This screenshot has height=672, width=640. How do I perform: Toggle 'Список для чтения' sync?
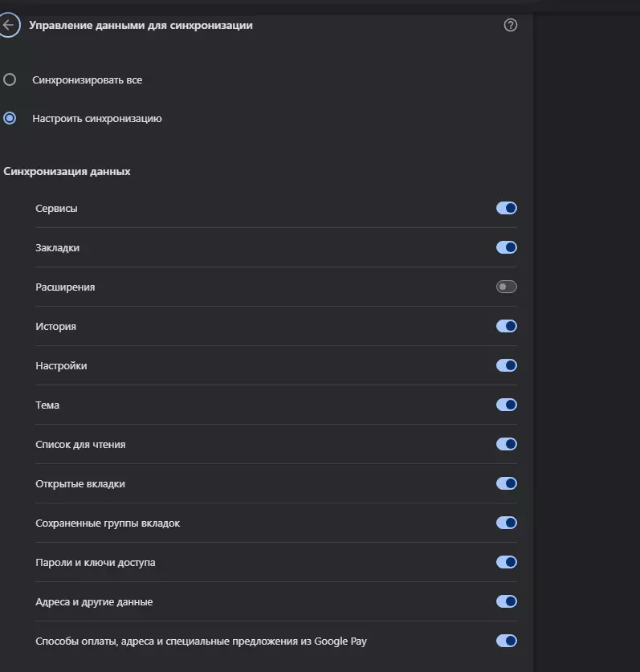tap(506, 445)
